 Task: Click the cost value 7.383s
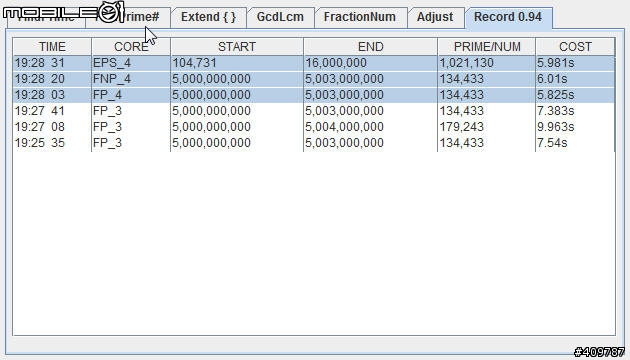tap(575, 111)
